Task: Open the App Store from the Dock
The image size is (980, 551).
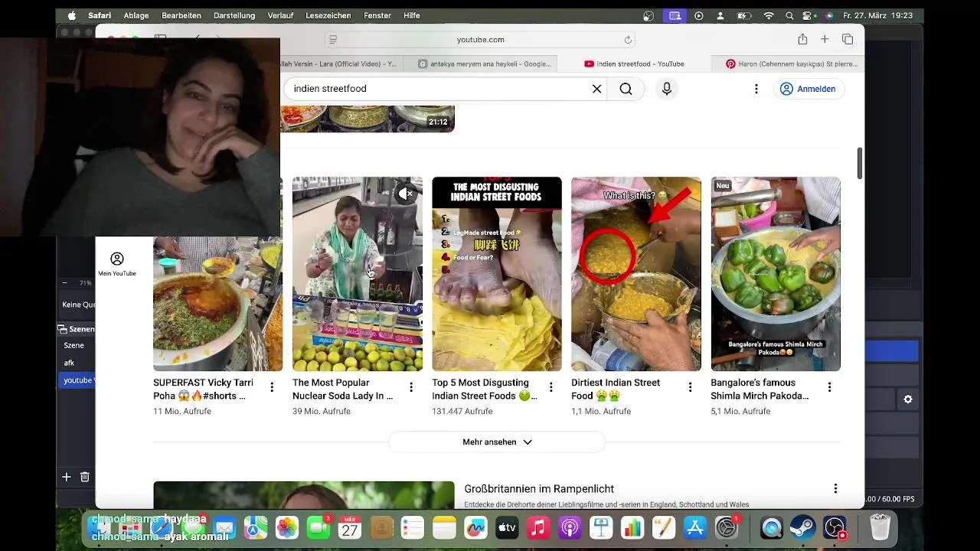Action: [695, 528]
